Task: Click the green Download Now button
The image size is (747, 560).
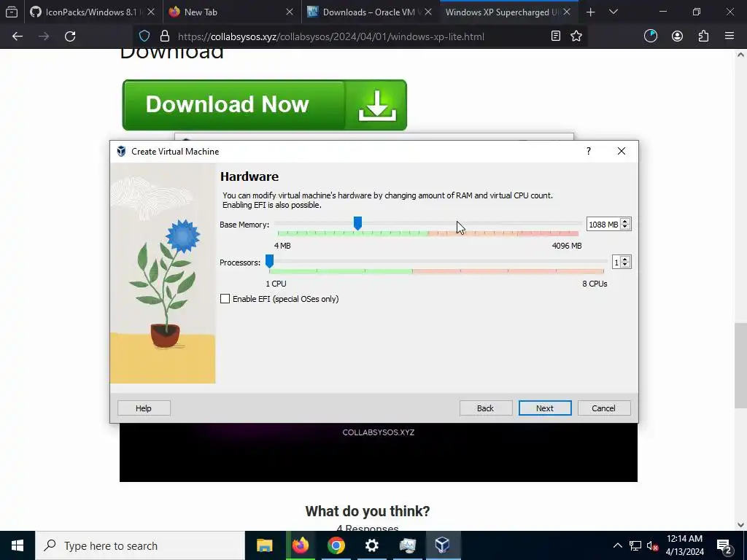Action: click(264, 105)
